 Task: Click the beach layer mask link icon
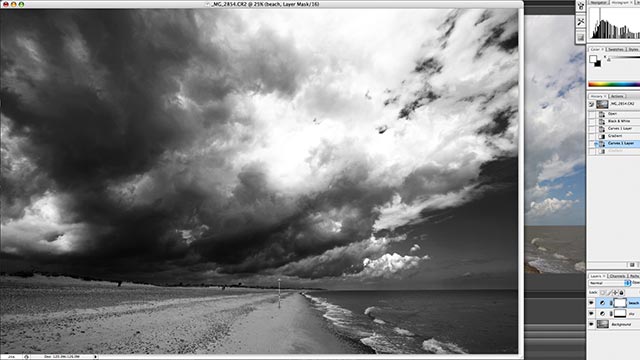pyautogui.click(x=611, y=303)
